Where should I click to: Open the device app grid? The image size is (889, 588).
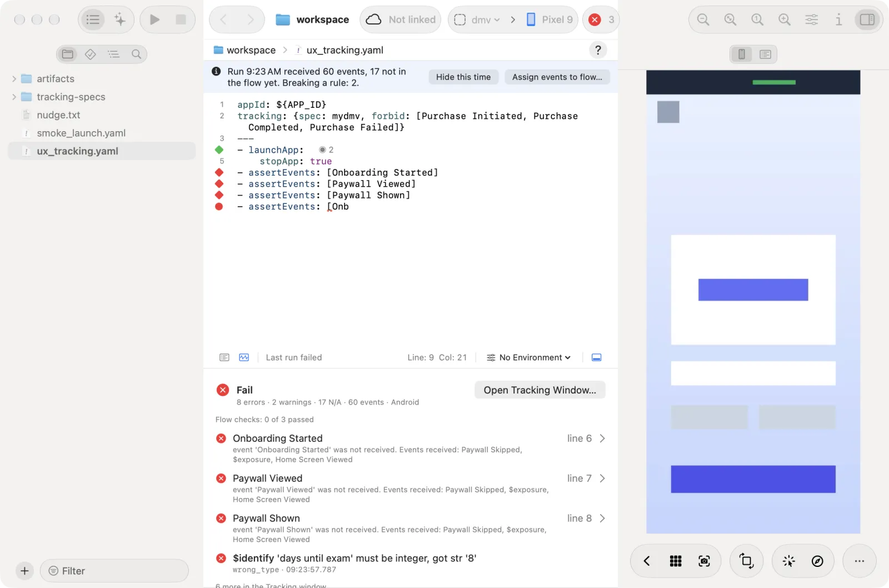tap(676, 561)
